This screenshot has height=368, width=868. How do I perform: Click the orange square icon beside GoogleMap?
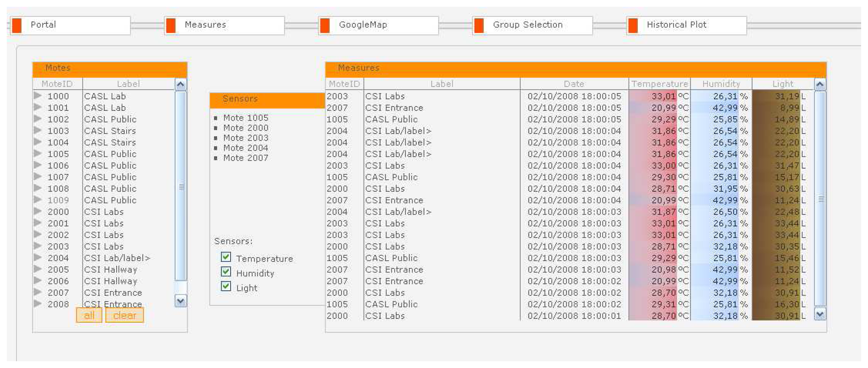click(x=325, y=25)
